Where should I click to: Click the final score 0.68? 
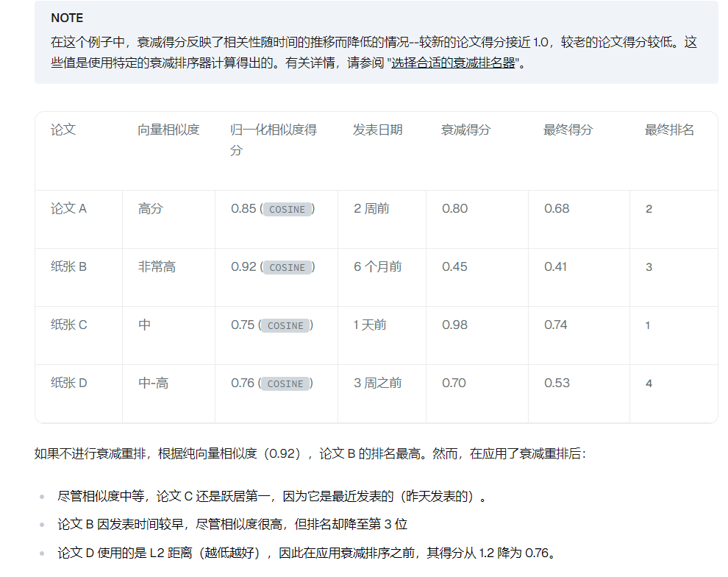coord(557,208)
